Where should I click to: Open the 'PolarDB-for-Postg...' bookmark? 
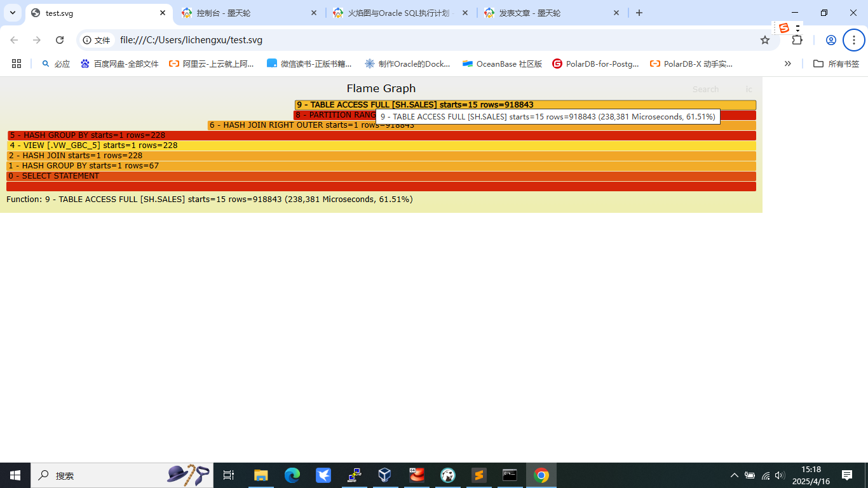click(595, 64)
